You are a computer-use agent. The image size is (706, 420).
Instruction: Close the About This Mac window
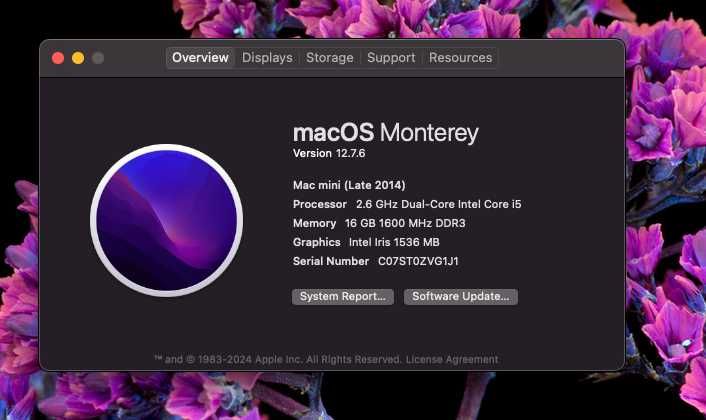58,58
